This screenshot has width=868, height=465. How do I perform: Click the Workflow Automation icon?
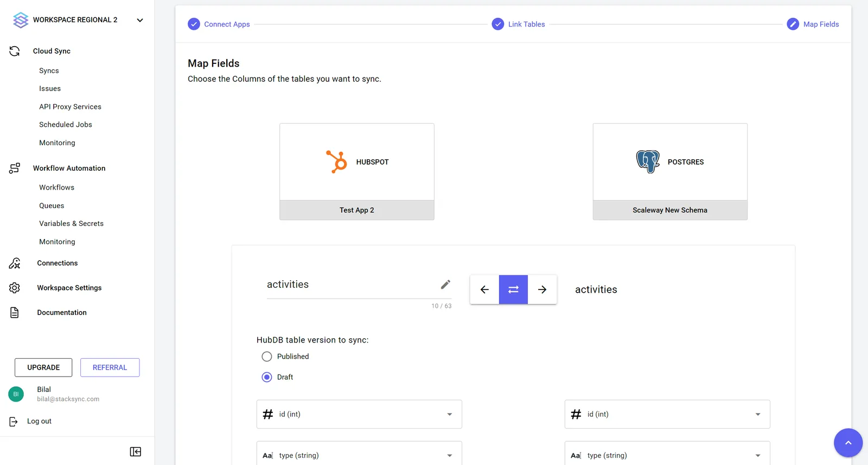point(15,168)
